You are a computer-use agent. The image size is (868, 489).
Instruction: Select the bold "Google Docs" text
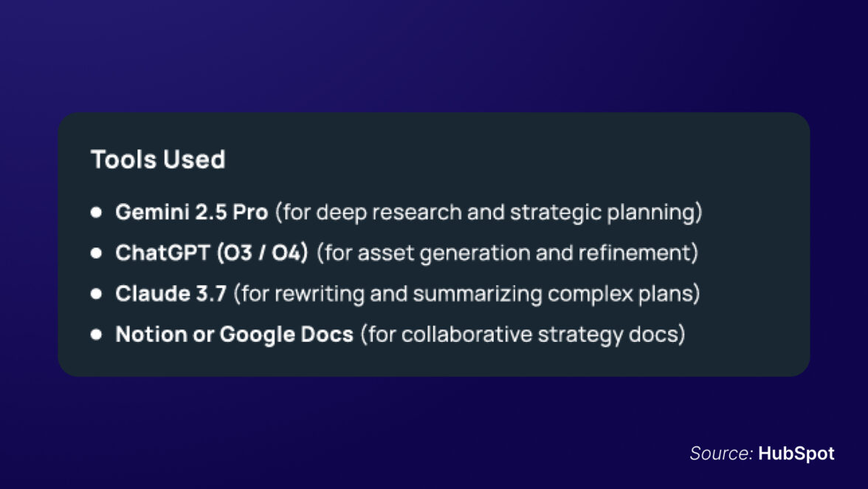click(286, 335)
